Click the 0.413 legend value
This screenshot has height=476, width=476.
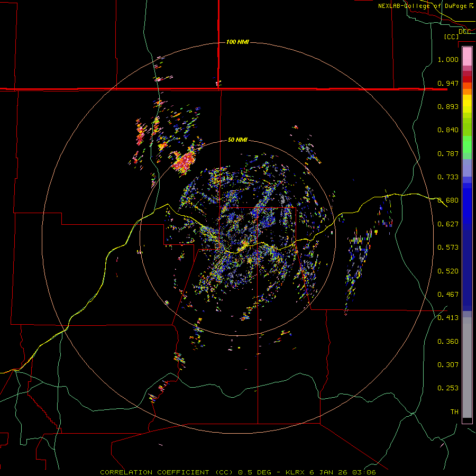pyautogui.click(x=448, y=318)
